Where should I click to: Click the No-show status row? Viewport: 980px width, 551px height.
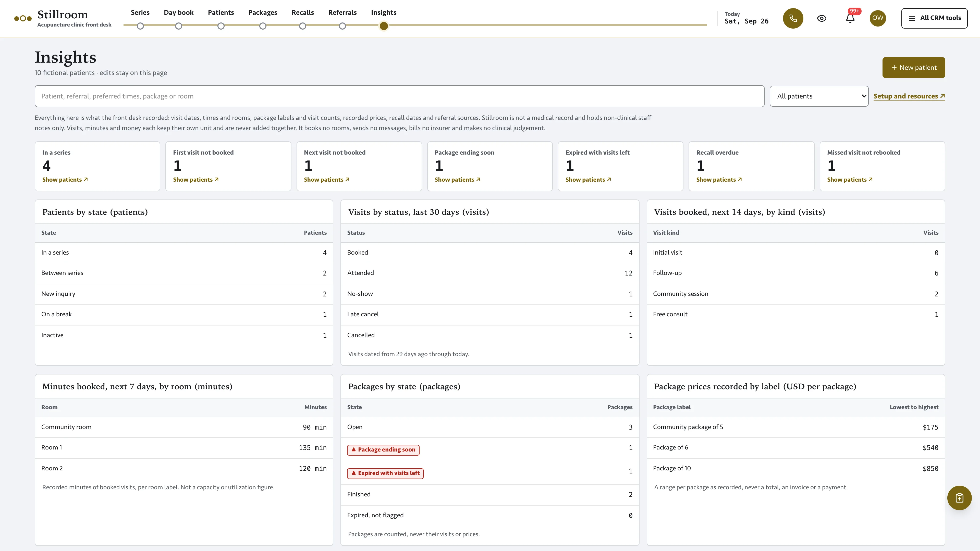(x=490, y=294)
